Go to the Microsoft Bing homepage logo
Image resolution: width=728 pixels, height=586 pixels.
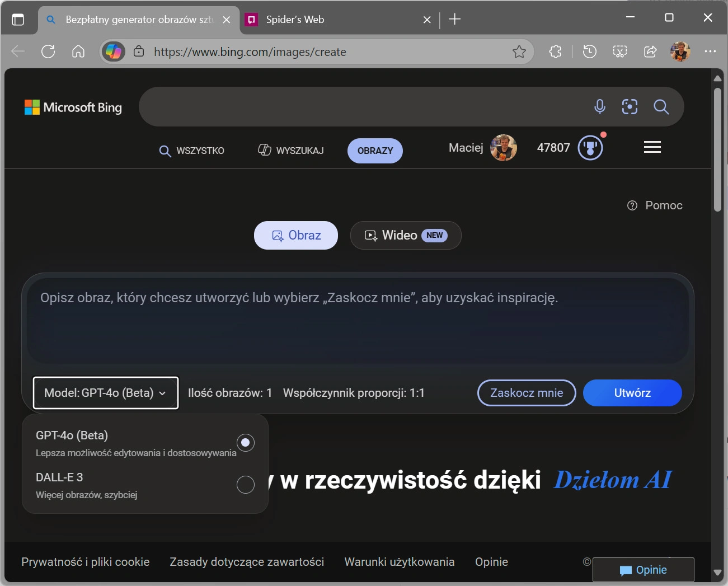[x=73, y=107]
